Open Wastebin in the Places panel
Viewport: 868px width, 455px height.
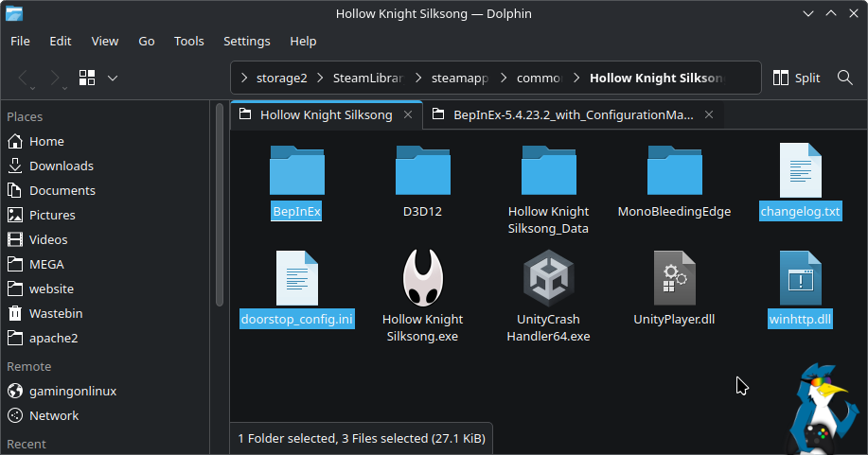tap(55, 313)
